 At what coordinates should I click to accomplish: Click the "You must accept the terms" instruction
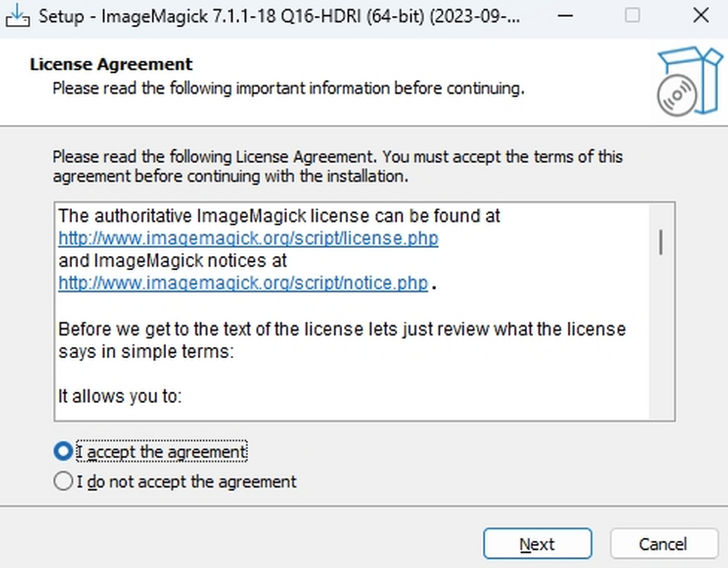click(504, 156)
